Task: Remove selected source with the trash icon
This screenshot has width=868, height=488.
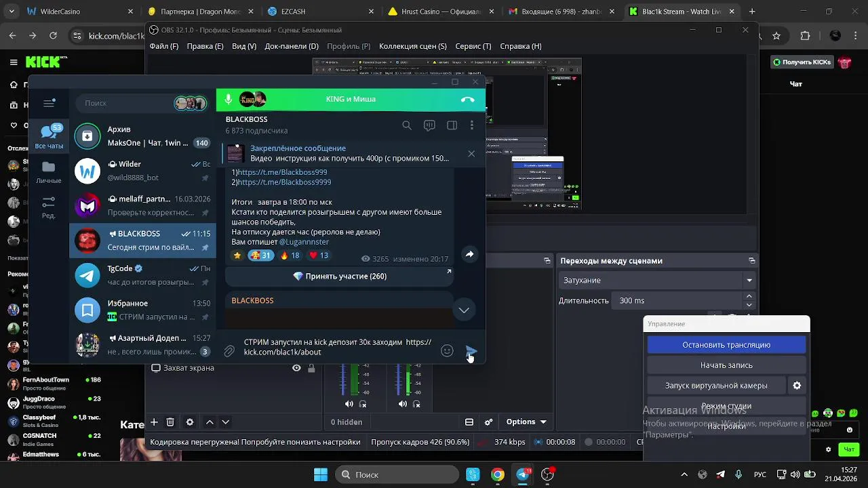Action: 170,422
